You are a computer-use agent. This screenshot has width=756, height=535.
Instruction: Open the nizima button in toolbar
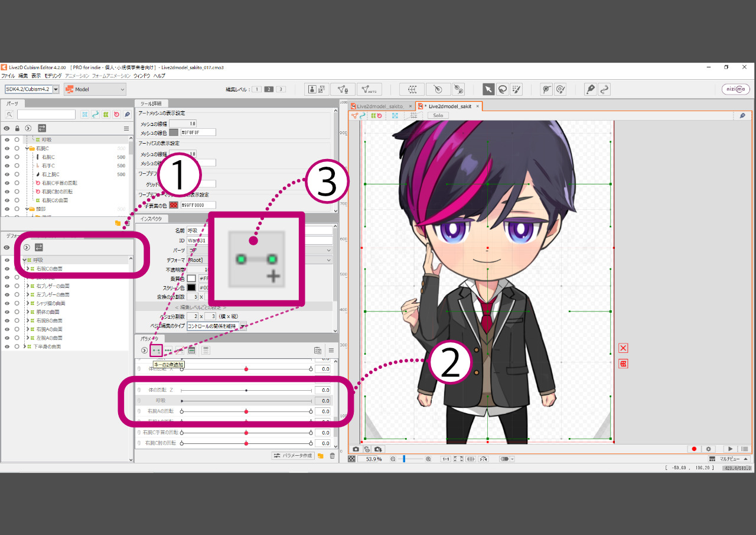click(x=735, y=89)
